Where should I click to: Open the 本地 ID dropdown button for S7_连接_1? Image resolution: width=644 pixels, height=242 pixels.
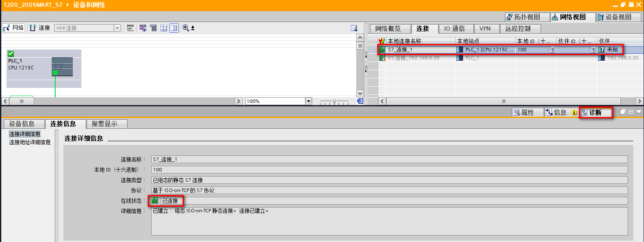pos(552,50)
